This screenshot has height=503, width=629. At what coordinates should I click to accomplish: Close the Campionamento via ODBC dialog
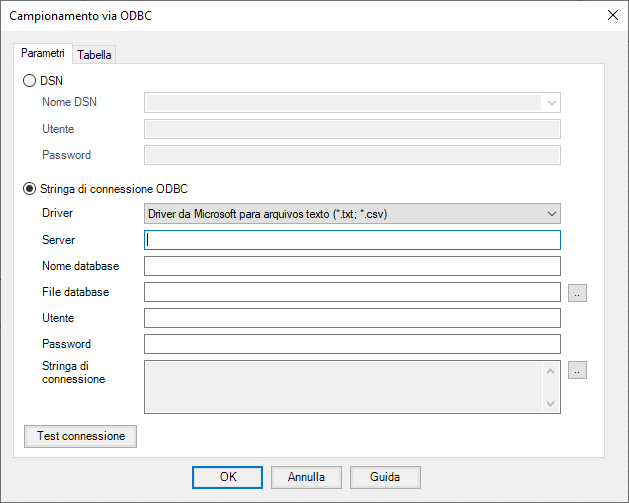[x=612, y=15]
